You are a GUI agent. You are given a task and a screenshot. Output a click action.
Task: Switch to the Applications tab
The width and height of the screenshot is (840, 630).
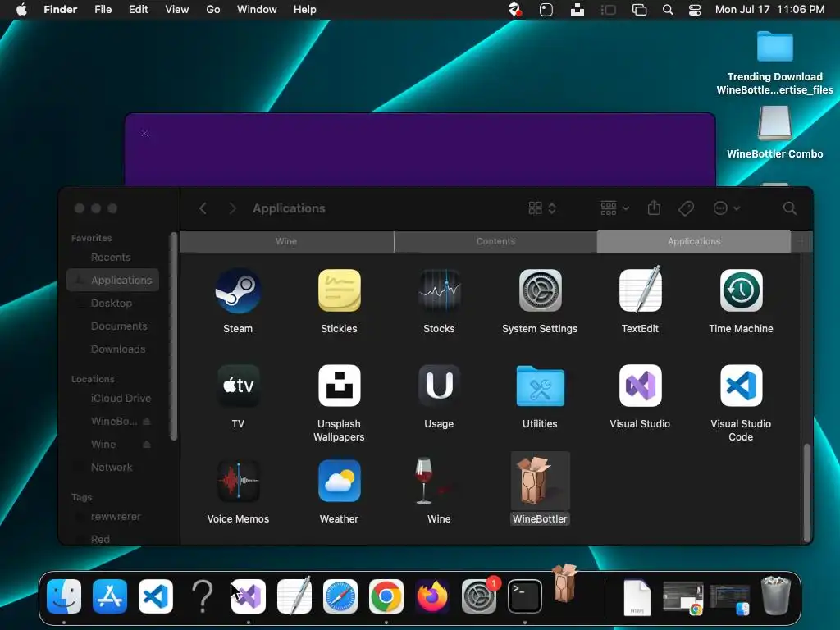click(x=694, y=241)
